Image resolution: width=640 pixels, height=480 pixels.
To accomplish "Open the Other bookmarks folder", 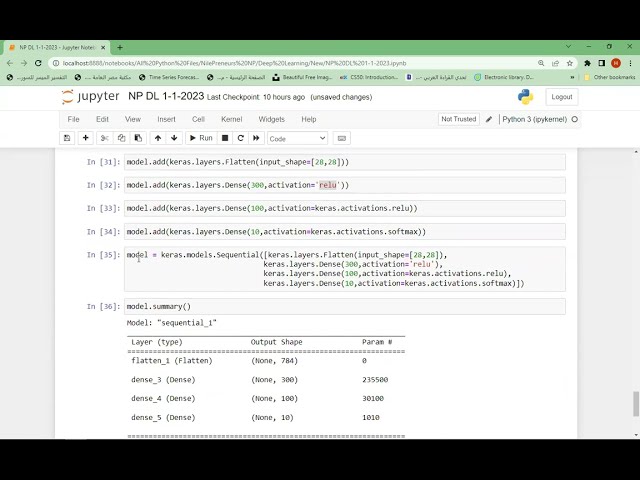I will click(610, 77).
